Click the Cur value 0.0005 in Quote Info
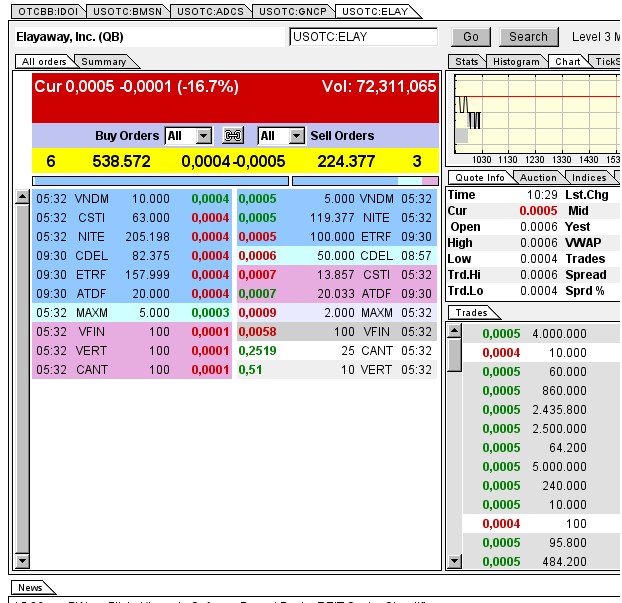Viewport: 622px width, 603px height. point(538,211)
